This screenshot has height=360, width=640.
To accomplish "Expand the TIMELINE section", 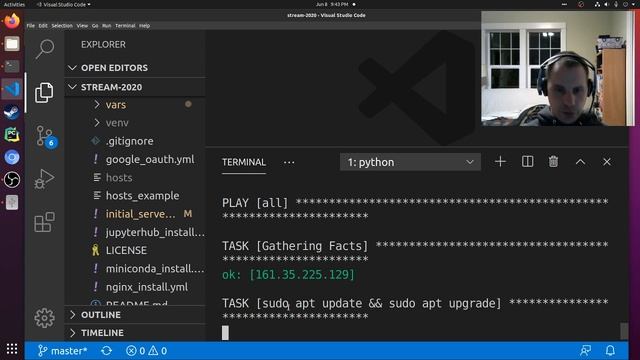I will [135, 333].
